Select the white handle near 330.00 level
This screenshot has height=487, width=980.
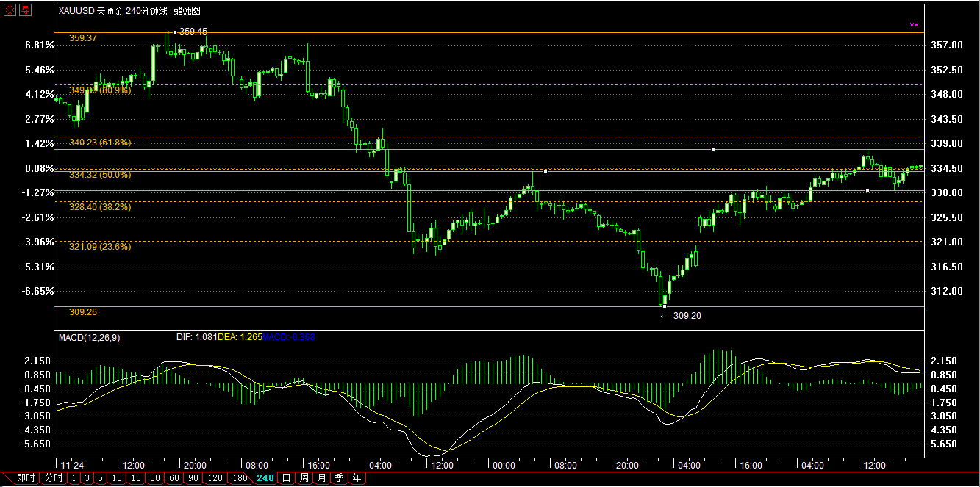tap(868, 190)
